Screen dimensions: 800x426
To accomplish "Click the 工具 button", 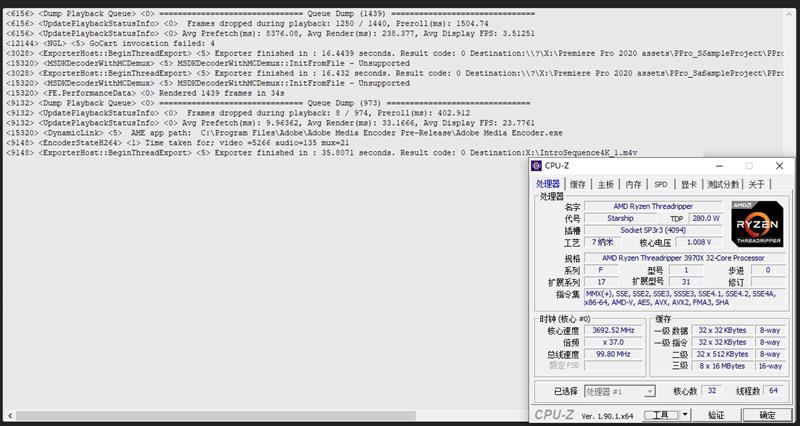I will [661, 415].
